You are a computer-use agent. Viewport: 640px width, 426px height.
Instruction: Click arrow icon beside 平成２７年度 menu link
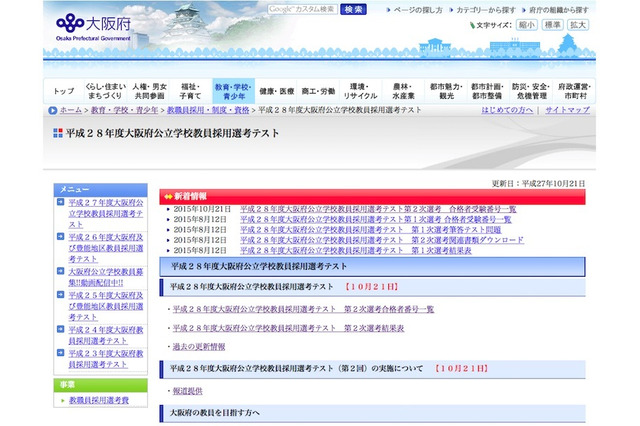click(x=60, y=202)
